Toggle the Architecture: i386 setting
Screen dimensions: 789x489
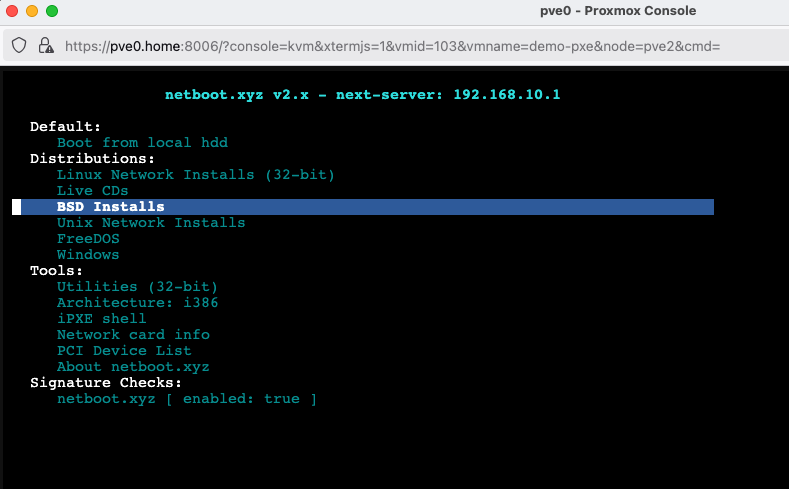[x=137, y=303]
